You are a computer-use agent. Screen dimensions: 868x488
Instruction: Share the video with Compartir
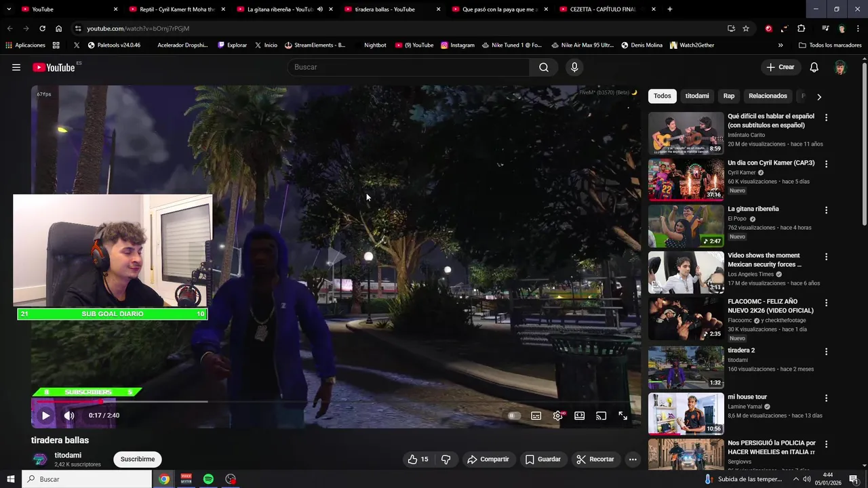(x=488, y=459)
